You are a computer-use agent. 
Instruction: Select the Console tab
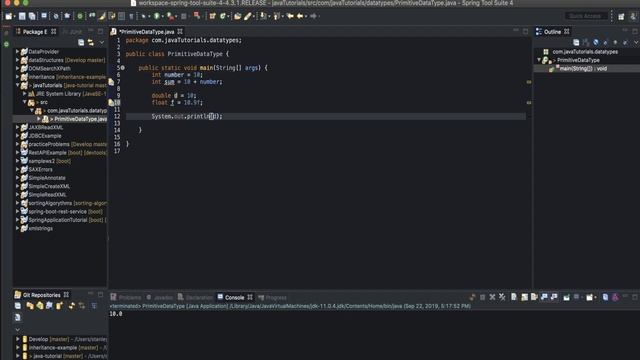point(234,298)
